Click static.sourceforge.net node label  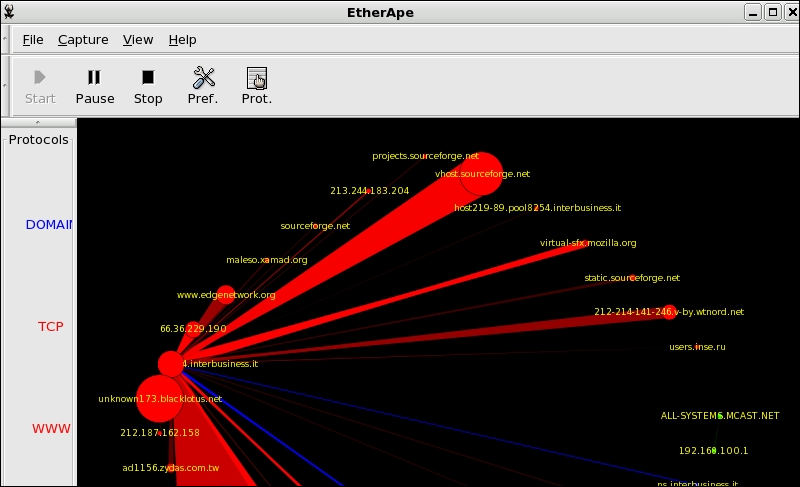(x=632, y=278)
